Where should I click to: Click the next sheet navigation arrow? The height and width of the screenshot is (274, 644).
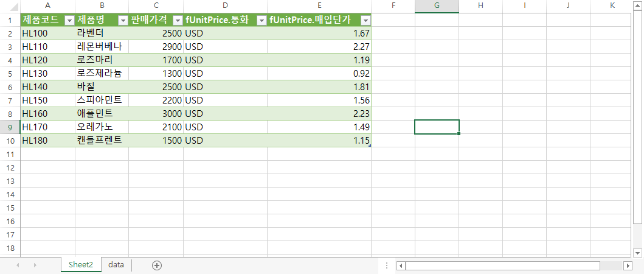click(x=35, y=265)
